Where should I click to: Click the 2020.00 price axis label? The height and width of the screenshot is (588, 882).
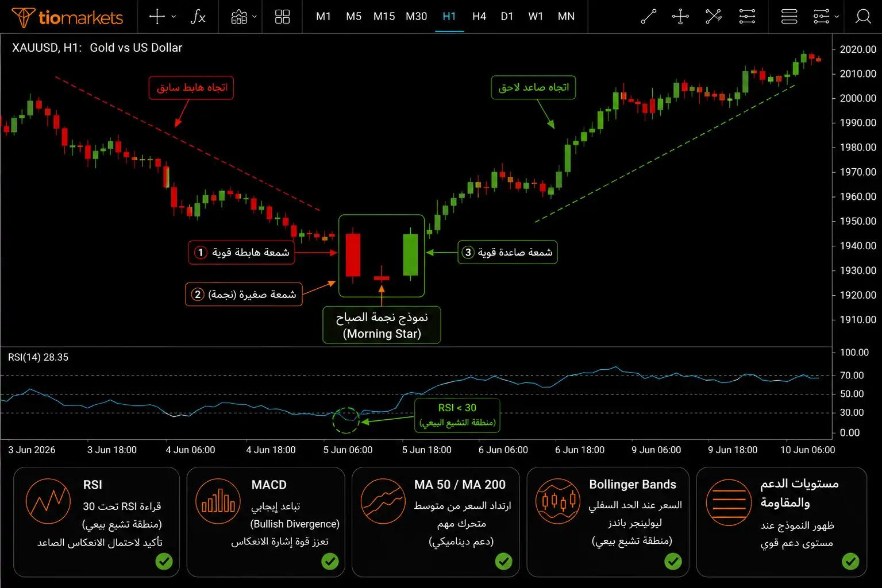point(858,49)
